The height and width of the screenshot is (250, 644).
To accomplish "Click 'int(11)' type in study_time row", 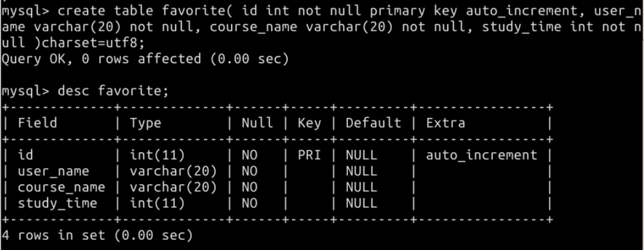I will [158, 203].
